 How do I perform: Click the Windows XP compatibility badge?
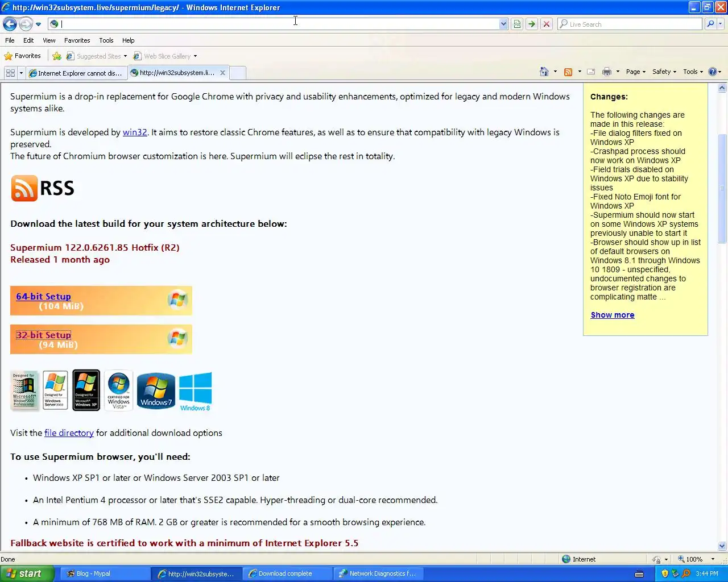click(x=86, y=390)
